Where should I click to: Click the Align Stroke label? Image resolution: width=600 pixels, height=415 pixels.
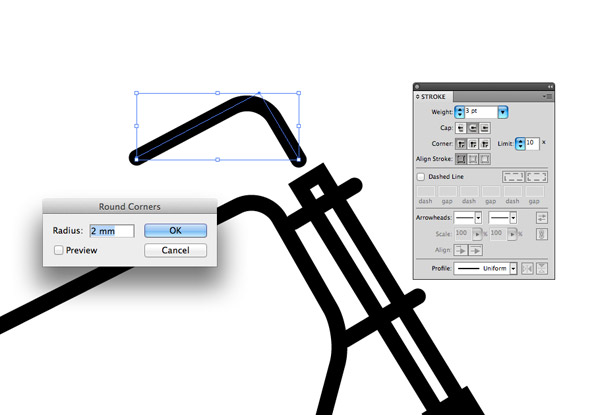pos(434,159)
